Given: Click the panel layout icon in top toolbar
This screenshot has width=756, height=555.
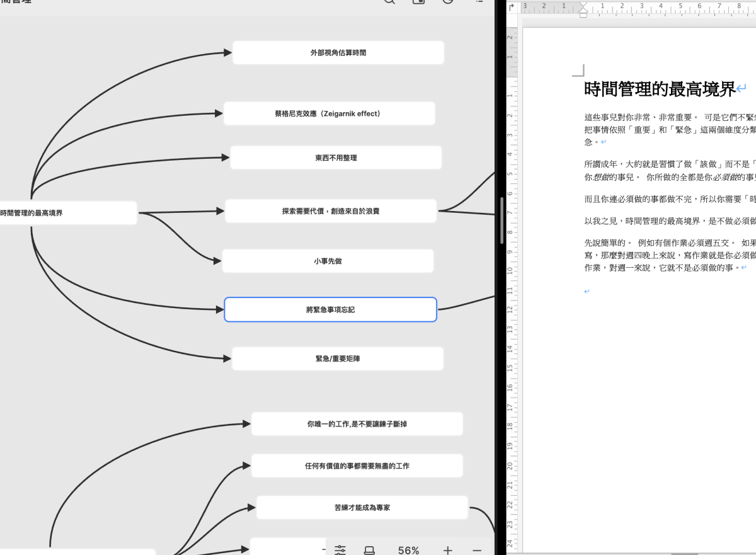Looking at the screenshot, I should 419,1.
